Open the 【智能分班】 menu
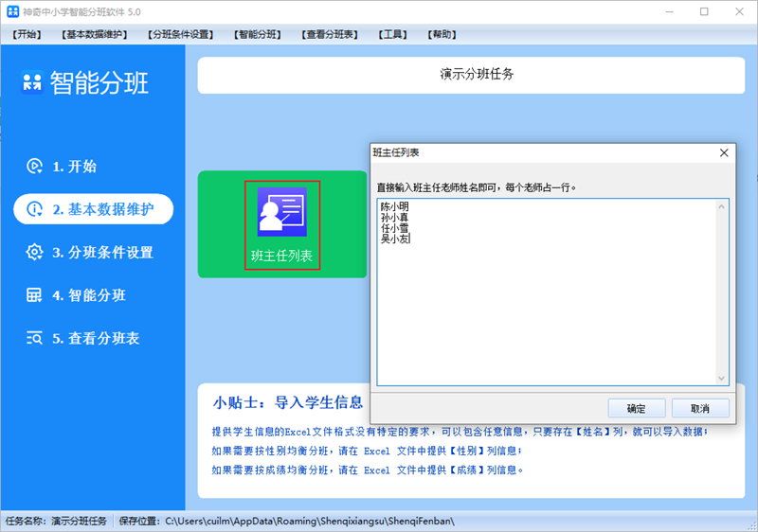The height and width of the screenshot is (532, 758). tap(257, 34)
